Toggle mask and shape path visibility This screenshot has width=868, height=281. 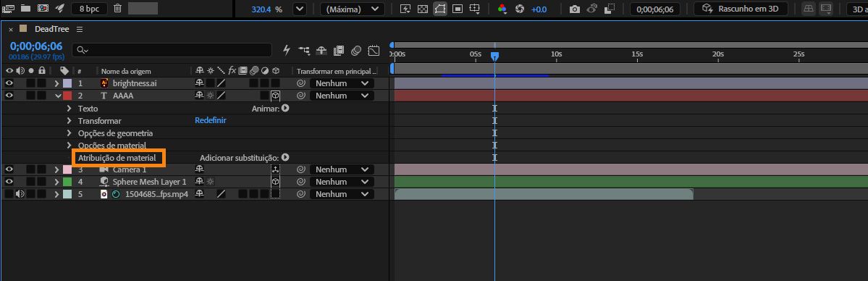[440, 9]
